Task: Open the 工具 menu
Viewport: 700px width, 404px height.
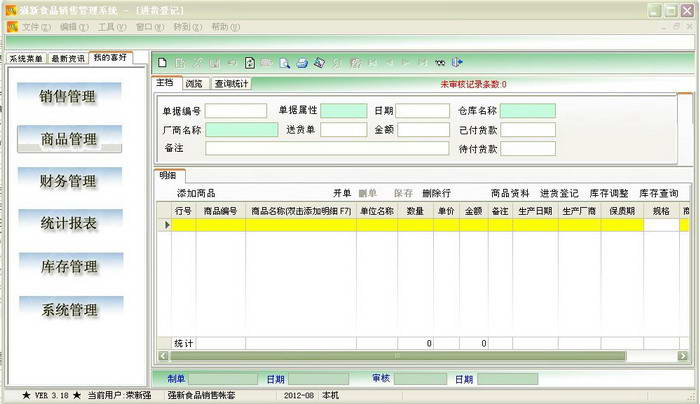Action: click(112, 27)
